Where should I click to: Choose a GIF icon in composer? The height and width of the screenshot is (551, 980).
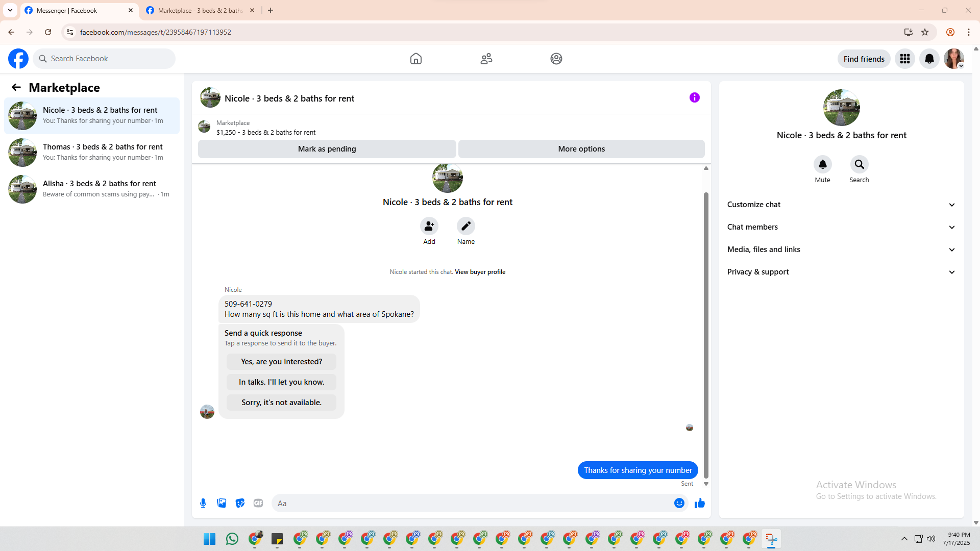click(x=258, y=504)
